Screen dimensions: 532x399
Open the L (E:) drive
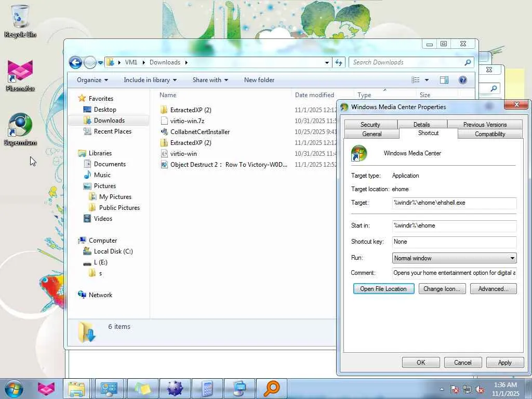tap(100, 262)
